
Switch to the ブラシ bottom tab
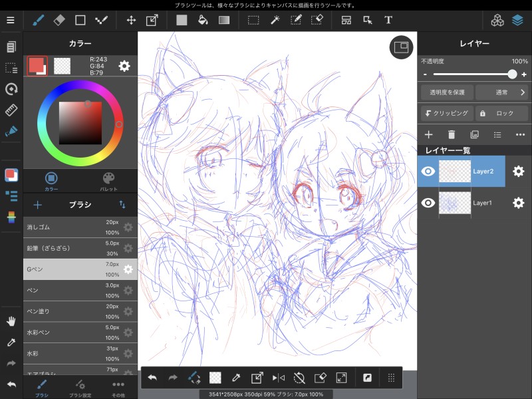(x=42, y=388)
